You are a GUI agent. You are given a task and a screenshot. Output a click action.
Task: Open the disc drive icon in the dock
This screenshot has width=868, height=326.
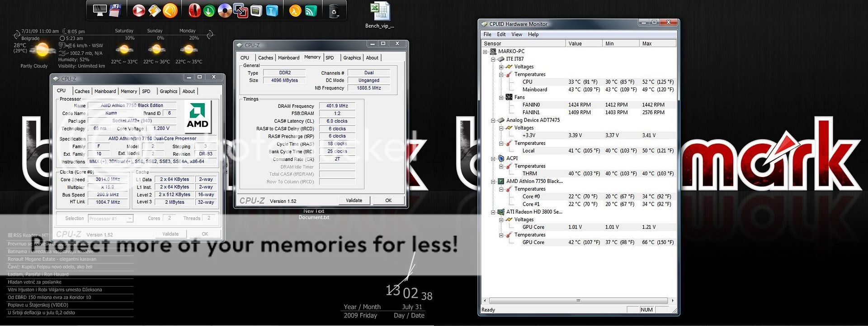225,10
